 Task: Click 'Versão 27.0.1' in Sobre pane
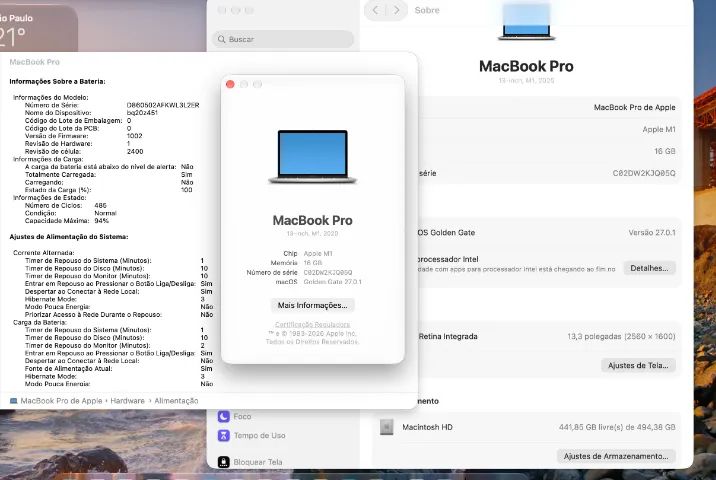[652, 232]
